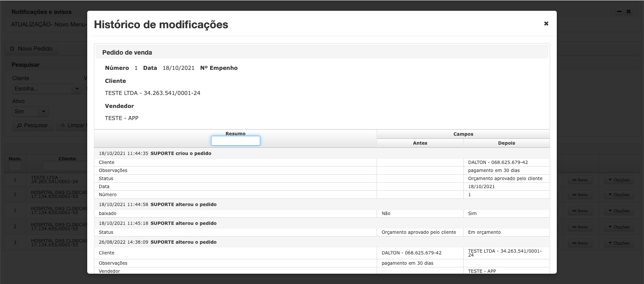The image size is (644, 284).
Task: Minimize the Notificações e avisos panel
Action: click(619, 11)
